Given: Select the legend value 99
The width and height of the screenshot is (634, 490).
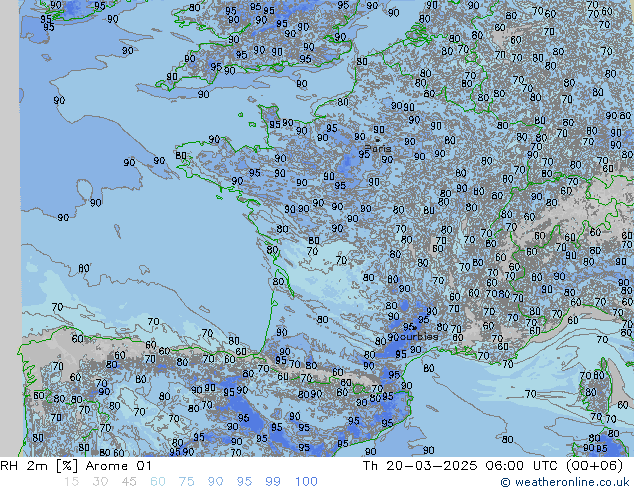Looking at the screenshot, I should coord(273,482).
